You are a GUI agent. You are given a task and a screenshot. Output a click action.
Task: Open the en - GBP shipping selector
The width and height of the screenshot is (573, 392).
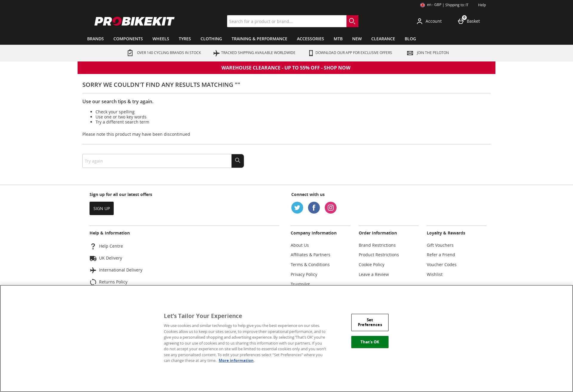coord(444,5)
